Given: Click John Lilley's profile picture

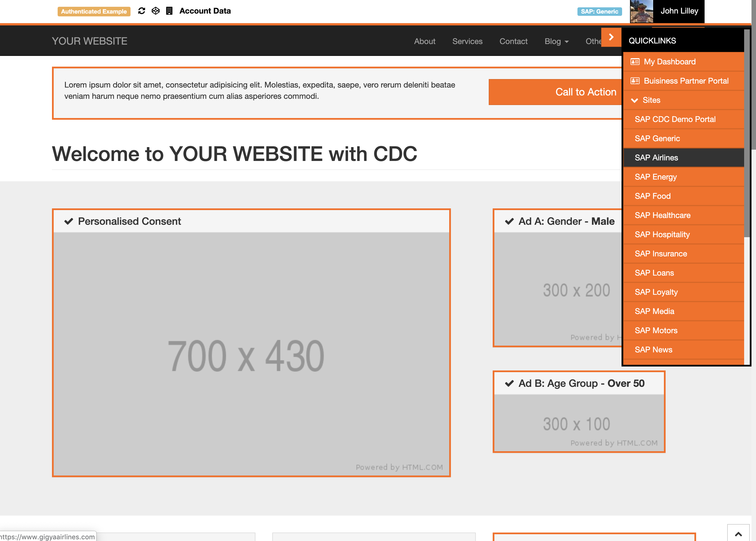Looking at the screenshot, I should tap(641, 11).
